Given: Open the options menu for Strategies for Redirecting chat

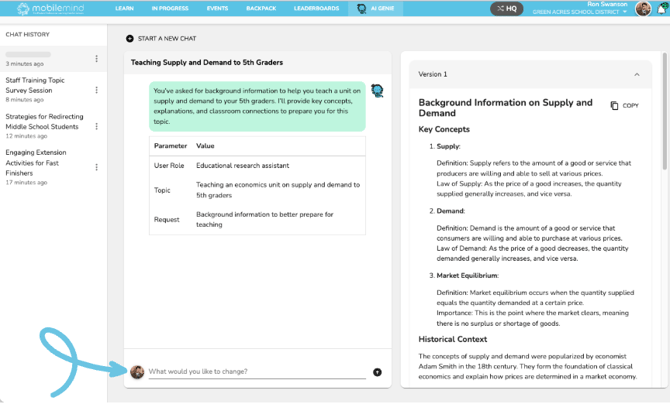Looking at the screenshot, I should coord(97,127).
